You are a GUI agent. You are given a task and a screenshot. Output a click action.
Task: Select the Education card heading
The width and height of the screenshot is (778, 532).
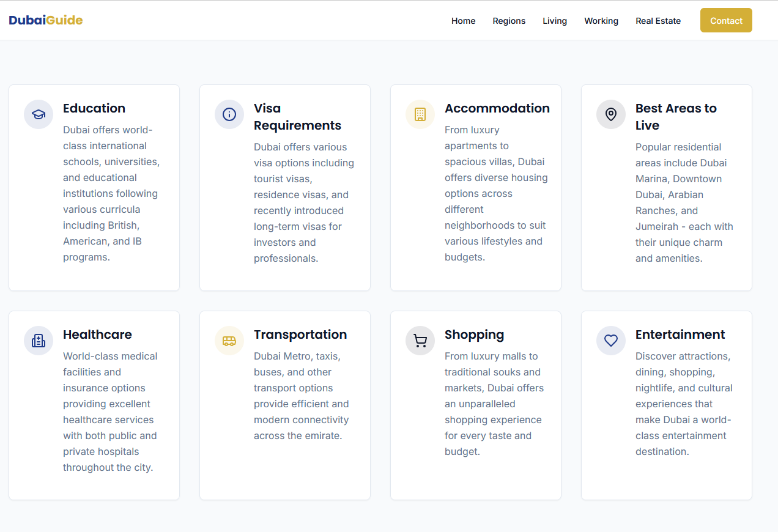click(x=94, y=108)
